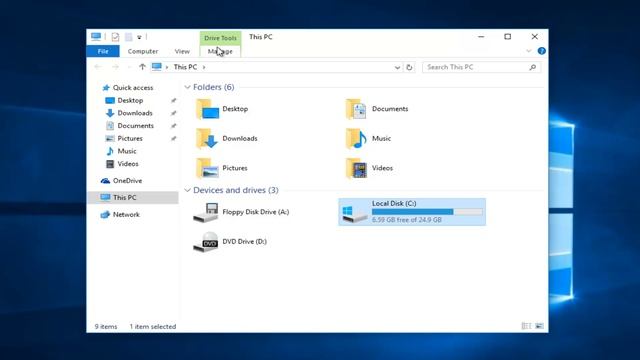Viewport: 640px width, 360px height.
Task: Switch to Large icons view in status bar
Action: click(x=539, y=326)
